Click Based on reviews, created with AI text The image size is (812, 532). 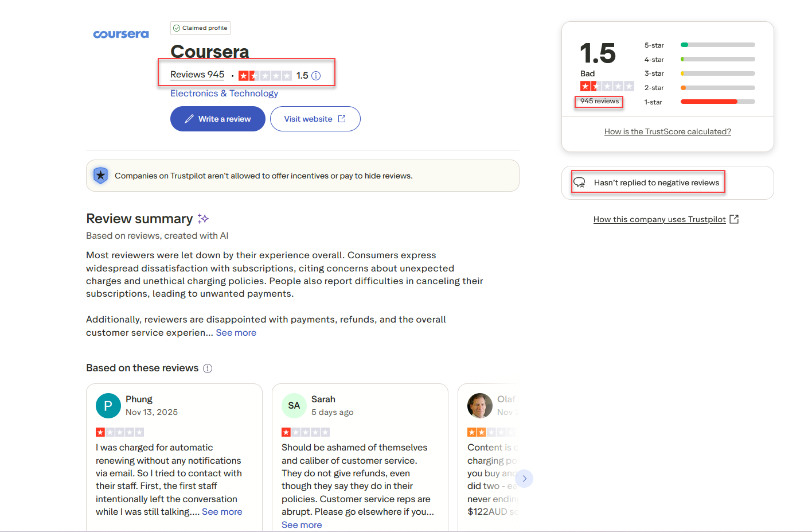[157, 236]
